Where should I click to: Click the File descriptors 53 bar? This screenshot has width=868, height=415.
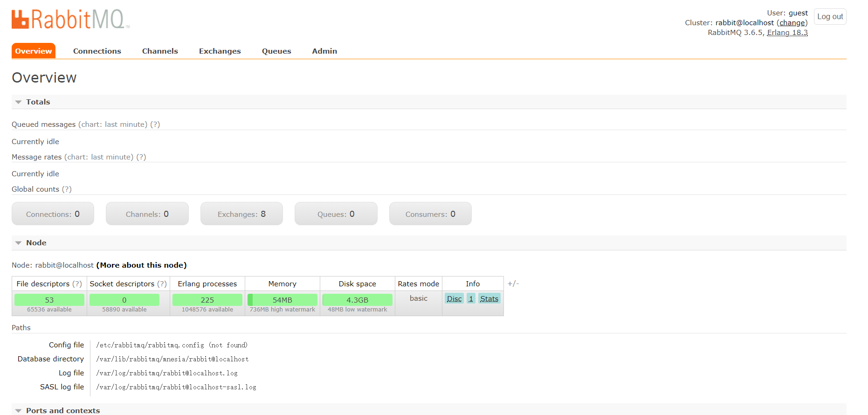click(x=49, y=300)
